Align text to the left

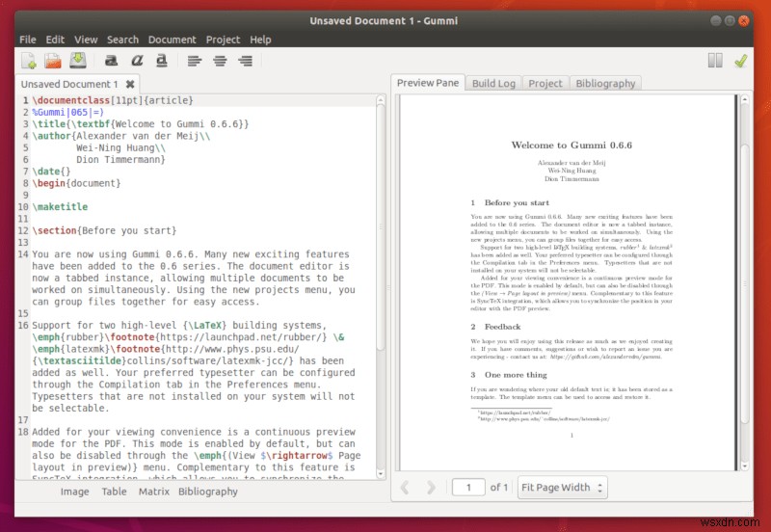195,61
